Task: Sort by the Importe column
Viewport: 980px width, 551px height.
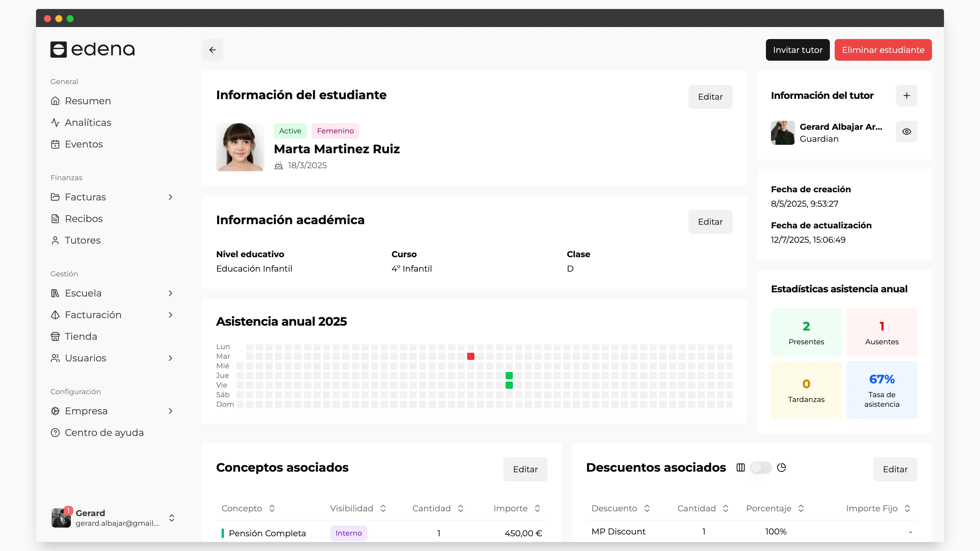Action: click(x=517, y=508)
